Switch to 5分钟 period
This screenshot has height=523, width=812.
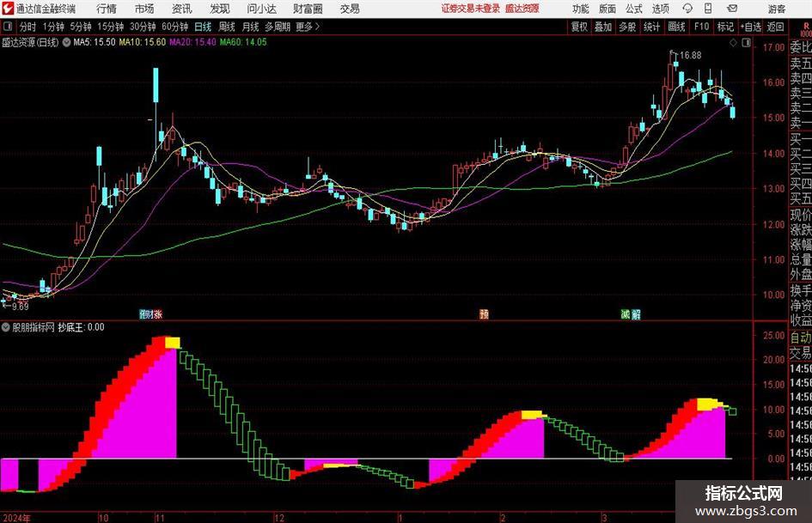tap(81, 27)
